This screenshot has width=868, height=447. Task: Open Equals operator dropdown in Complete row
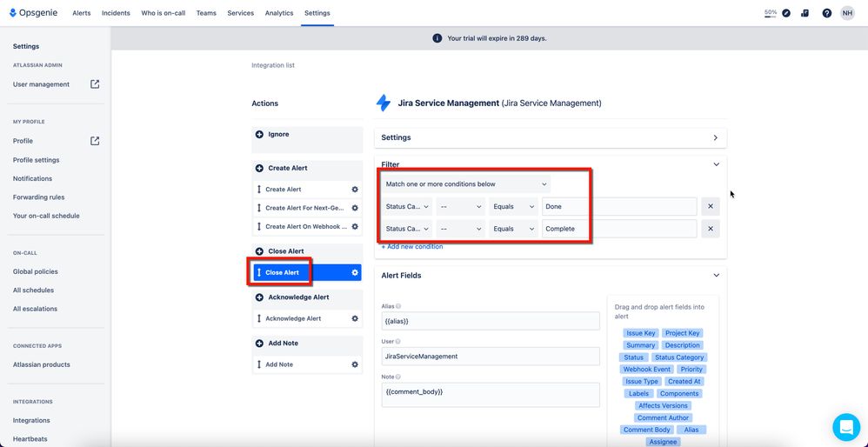514,229
